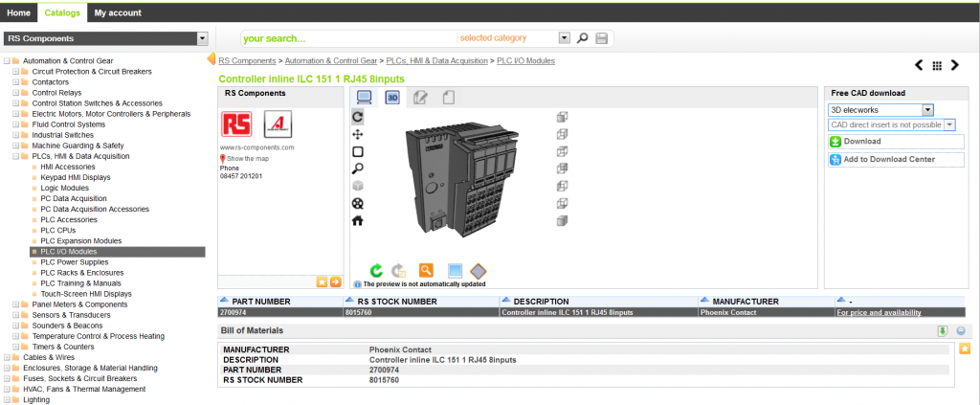The height and width of the screenshot is (405, 980).
Task: Select the rotate tool in 3D viewer
Action: (x=358, y=116)
